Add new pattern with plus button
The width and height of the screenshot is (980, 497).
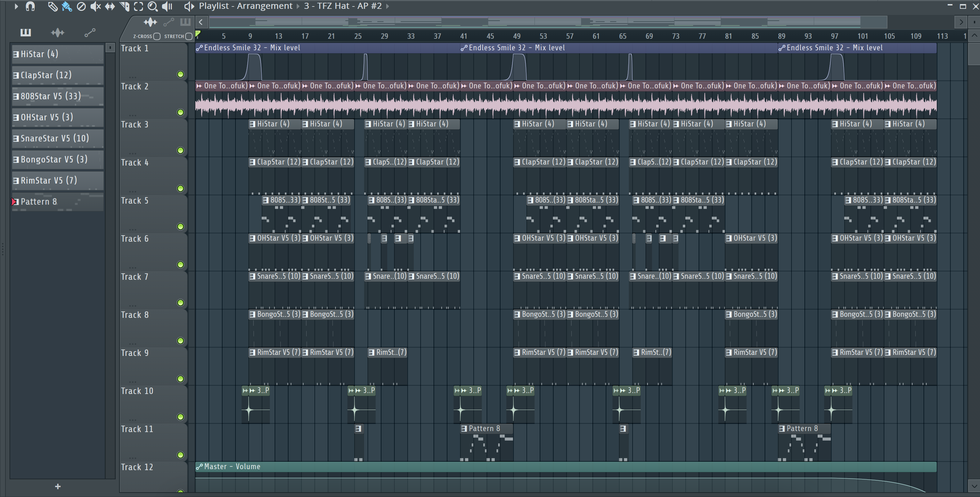coord(58,486)
